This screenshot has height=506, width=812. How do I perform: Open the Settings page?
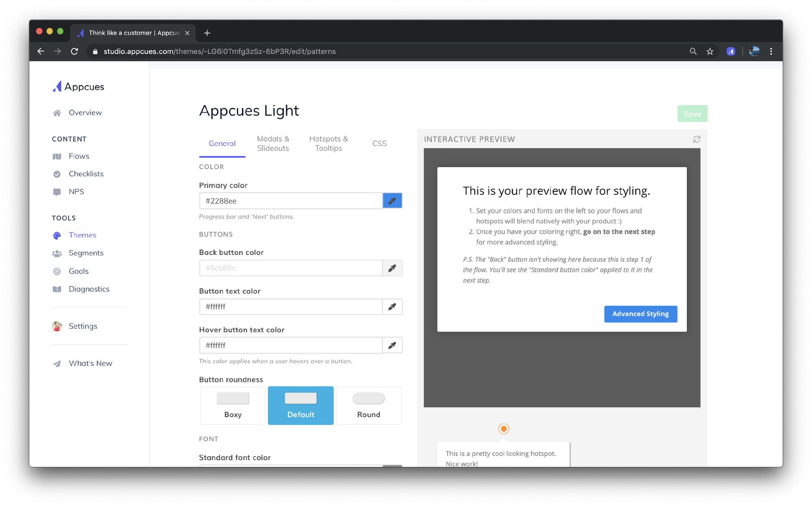point(83,326)
